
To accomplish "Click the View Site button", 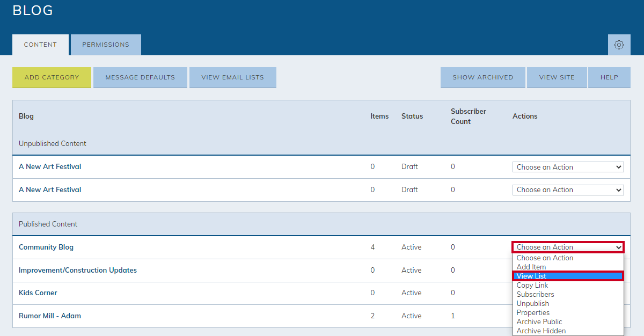I will pos(557,77).
